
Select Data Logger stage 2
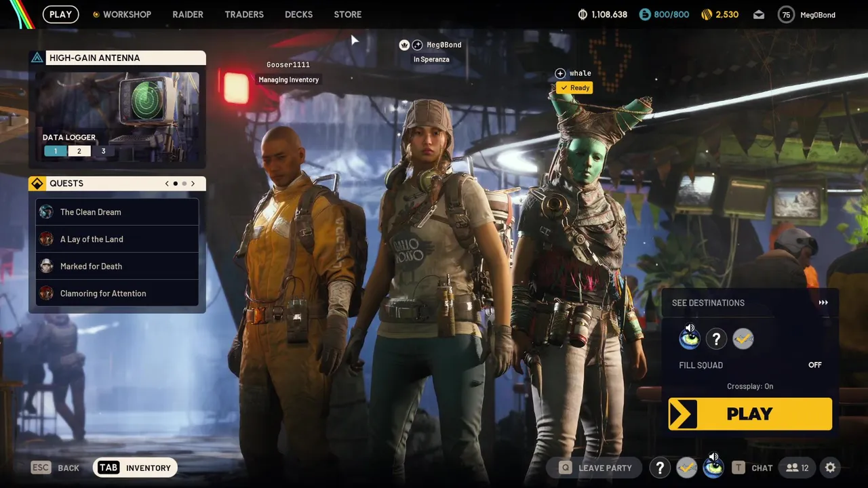point(79,151)
